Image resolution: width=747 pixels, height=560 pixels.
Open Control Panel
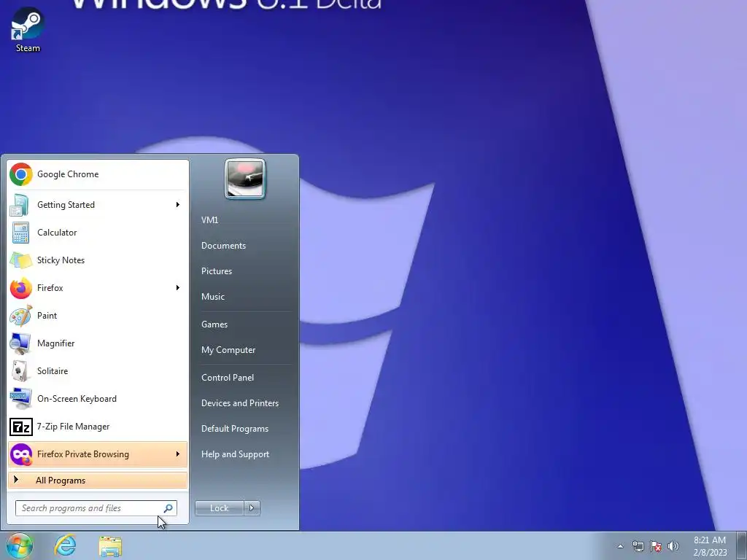point(228,378)
